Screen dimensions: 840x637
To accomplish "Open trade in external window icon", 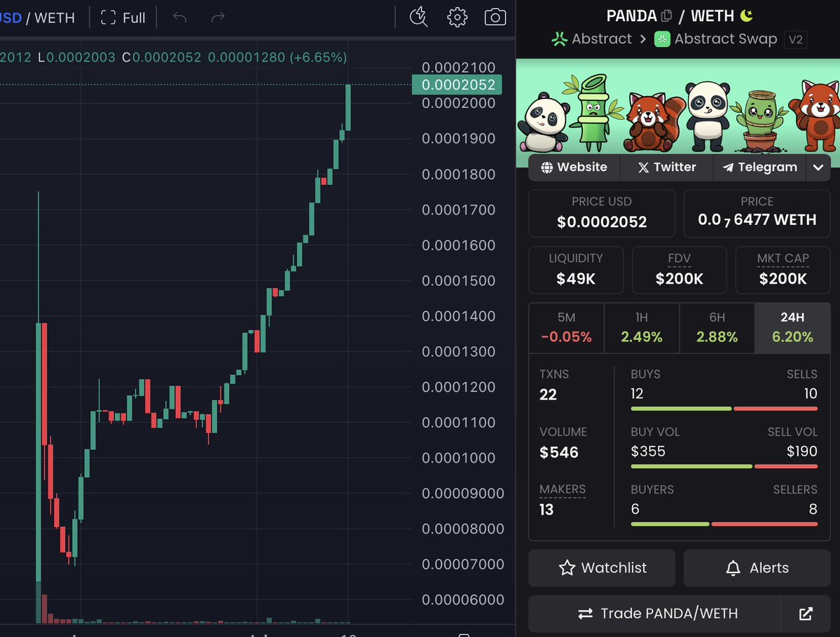I will tap(806, 614).
